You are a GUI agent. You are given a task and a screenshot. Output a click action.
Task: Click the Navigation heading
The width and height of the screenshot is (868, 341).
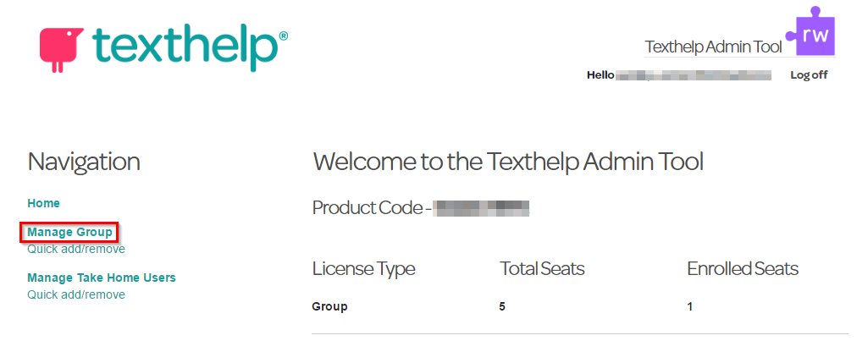[x=84, y=162]
